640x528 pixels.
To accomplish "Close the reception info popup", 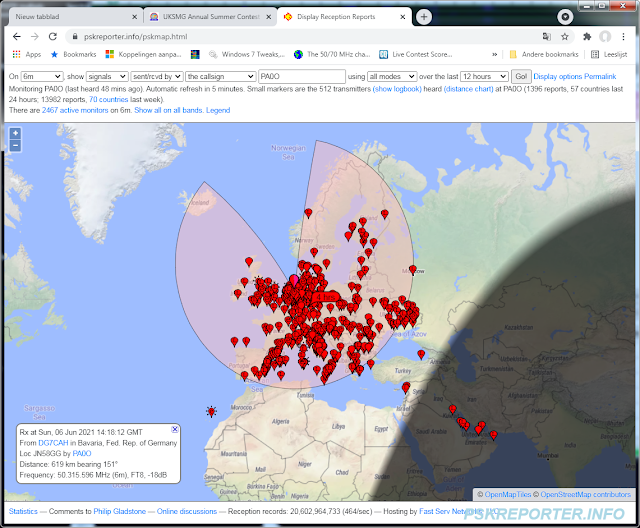I will click(x=175, y=429).
